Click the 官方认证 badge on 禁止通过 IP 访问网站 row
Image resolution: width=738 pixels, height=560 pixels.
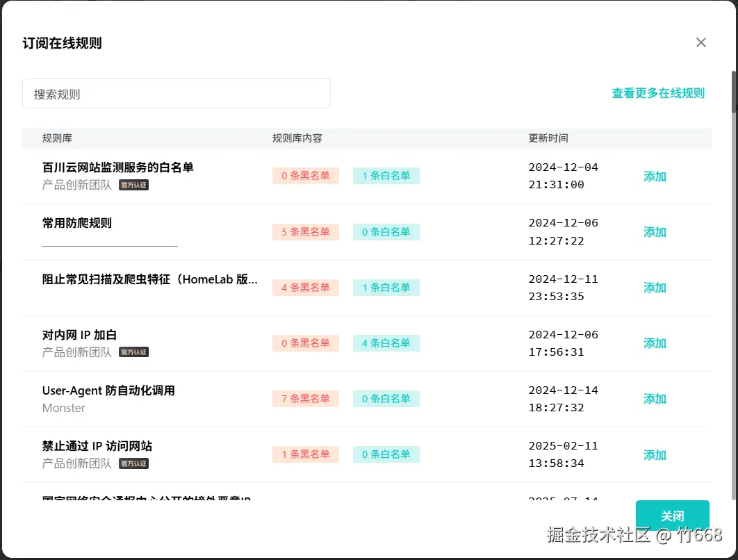133,463
